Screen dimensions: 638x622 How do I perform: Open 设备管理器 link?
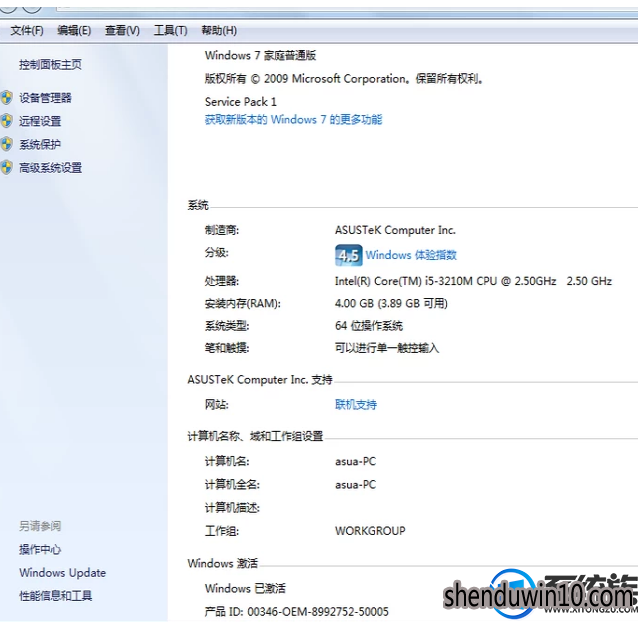pos(45,98)
